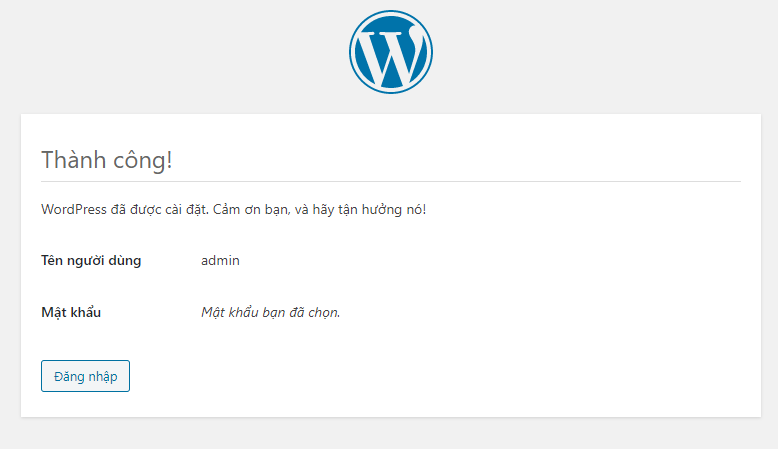778x449 pixels.
Task: Click the 'Tên người dùng' label
Action: (91, 260)
